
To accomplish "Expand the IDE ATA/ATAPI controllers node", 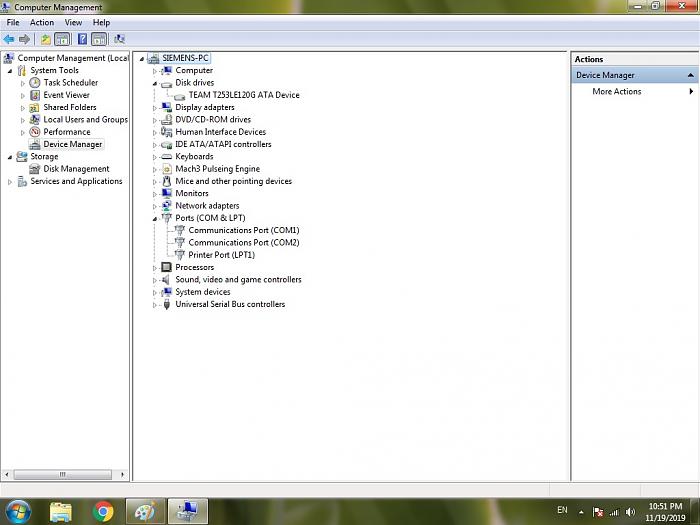I will click(x=154, y=145).
